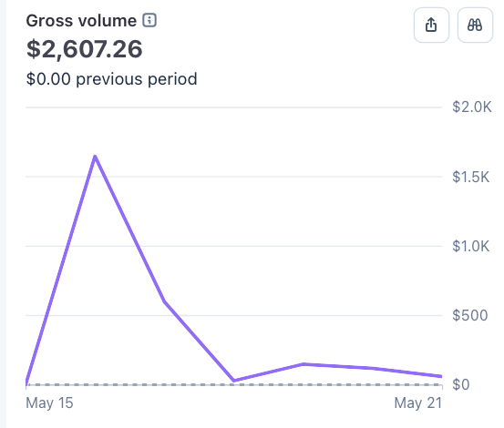This screenshot has height=428, width=504.
Task: Click the info icon beside Gross volume
Action: [149, 20]
